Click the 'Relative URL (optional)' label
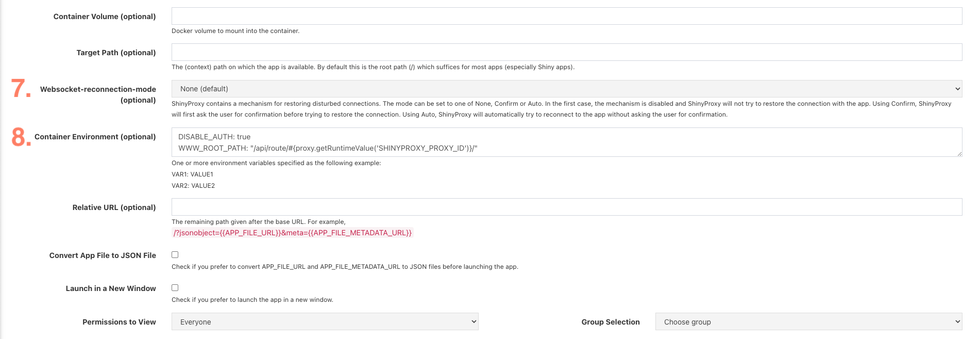 point(114,207)
